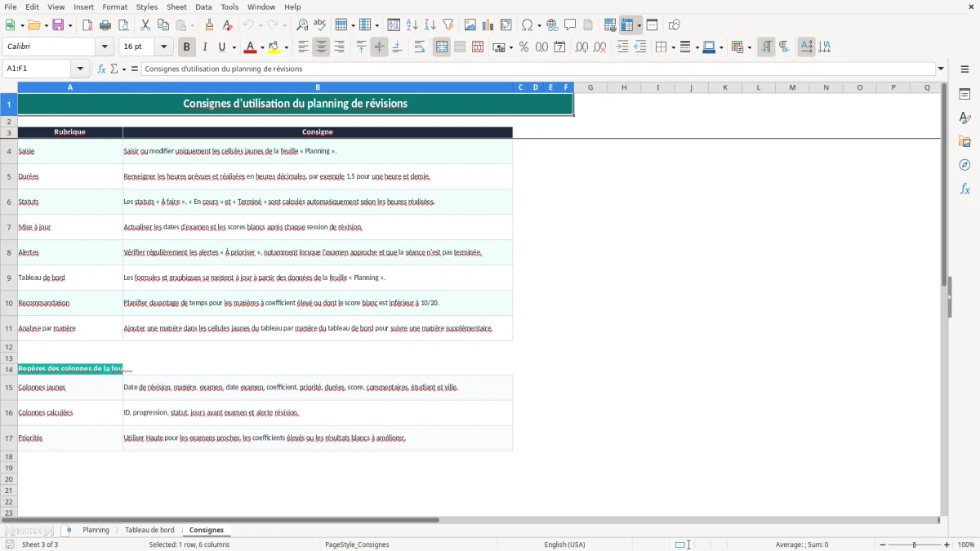Click the Print icon
Image resolution: width=980 pixels, height=551 pixels.
click(x=105, y=25)
